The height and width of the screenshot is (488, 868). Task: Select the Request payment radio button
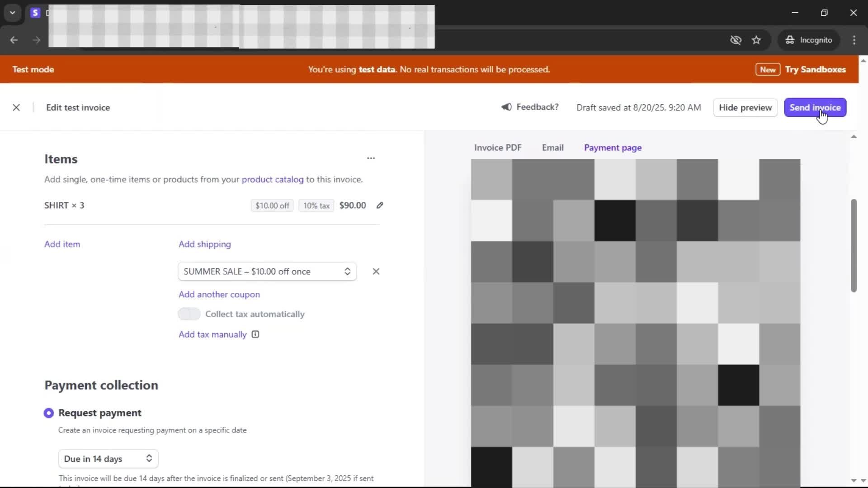coord(49,413)
